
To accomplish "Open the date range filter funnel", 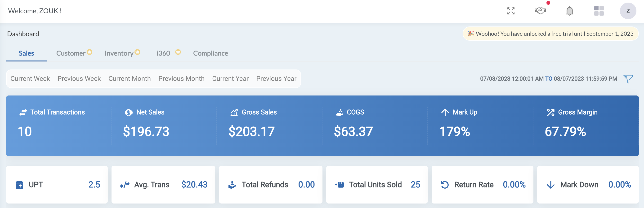I will click(628, 79).
